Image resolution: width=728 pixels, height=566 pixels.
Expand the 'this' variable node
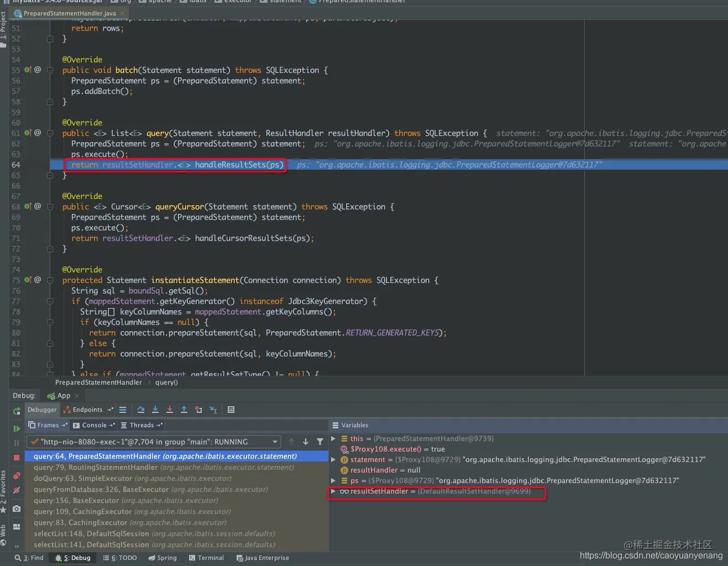pos(333,438)
